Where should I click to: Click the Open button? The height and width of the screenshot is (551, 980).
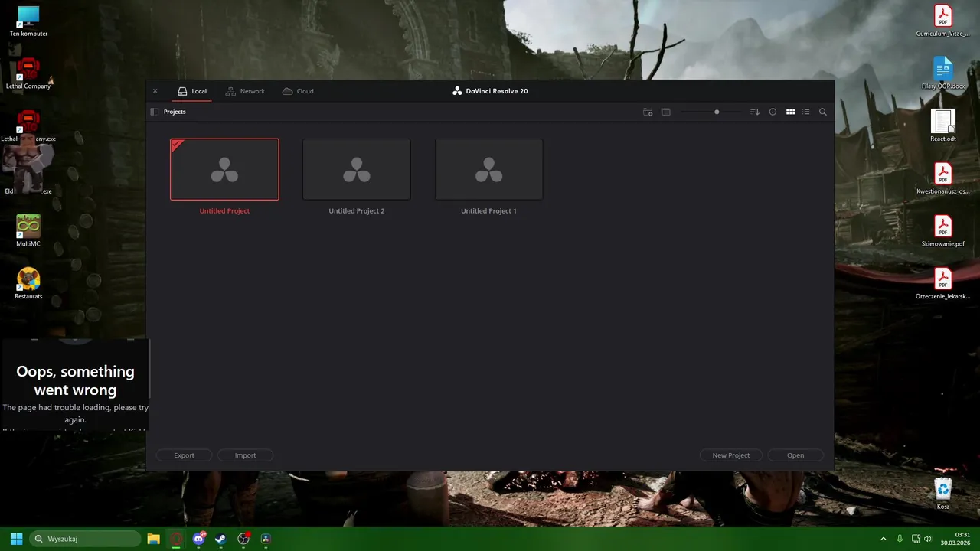coord(795,455)
